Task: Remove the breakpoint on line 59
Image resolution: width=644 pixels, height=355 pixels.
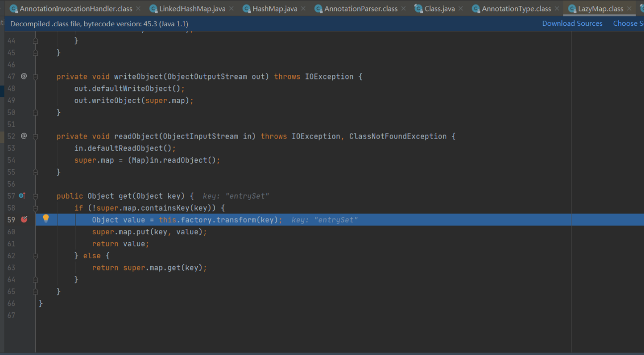Action: [24, 219]
